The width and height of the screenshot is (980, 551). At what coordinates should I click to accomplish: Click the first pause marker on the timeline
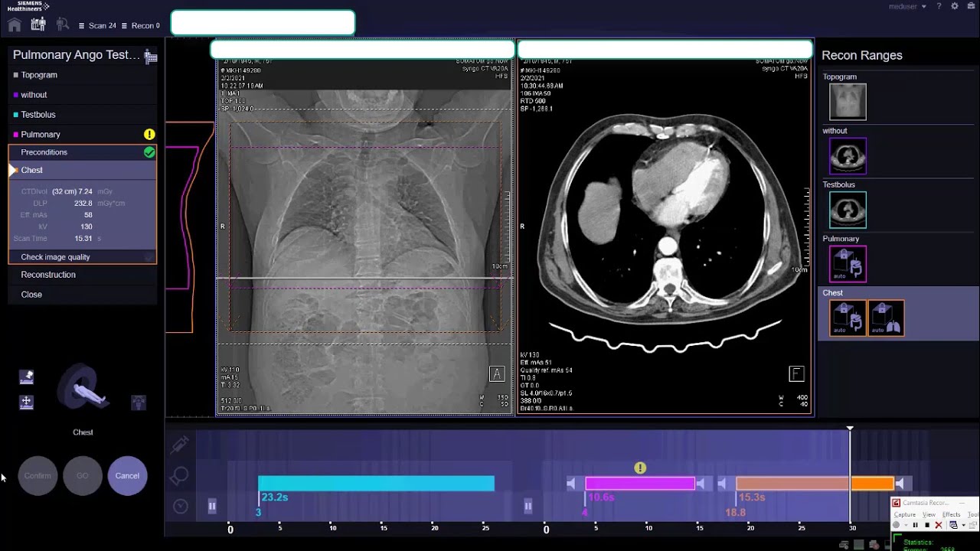point(212,506)
